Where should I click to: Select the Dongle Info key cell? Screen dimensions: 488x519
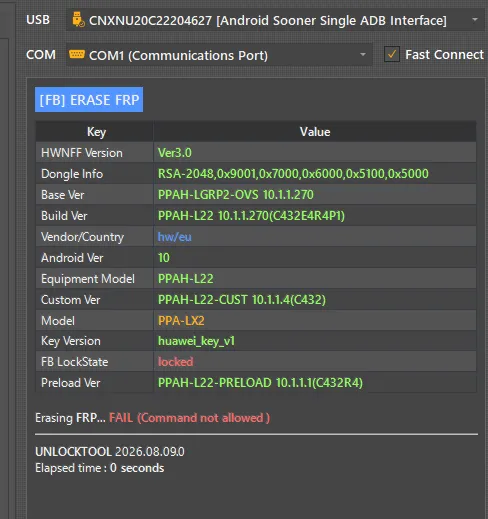click(95, 174)
